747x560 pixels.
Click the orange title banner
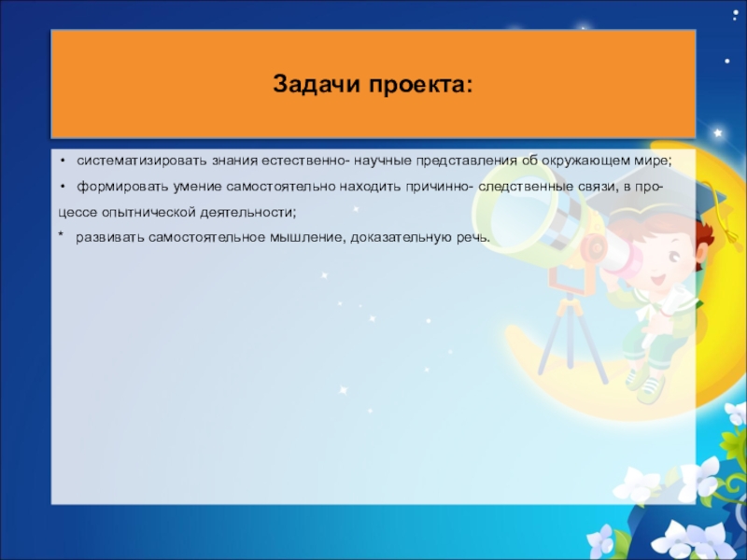click(x=373, y=84)
